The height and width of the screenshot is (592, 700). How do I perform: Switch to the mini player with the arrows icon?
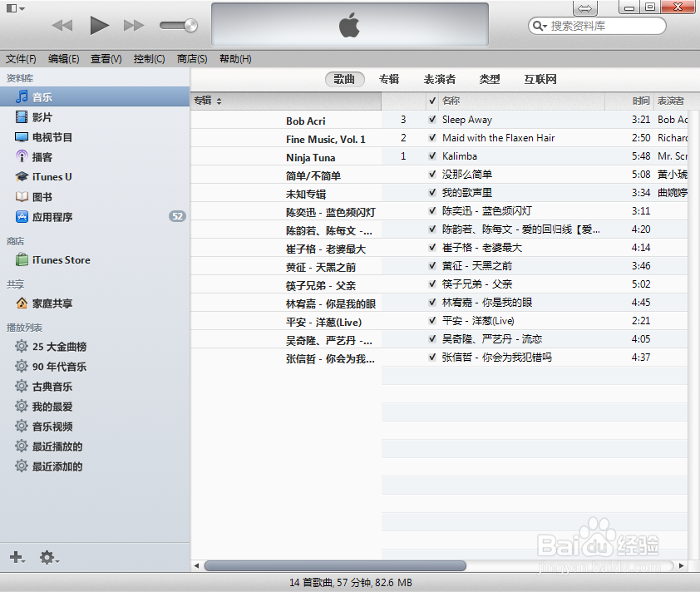(x=584, y=8)
